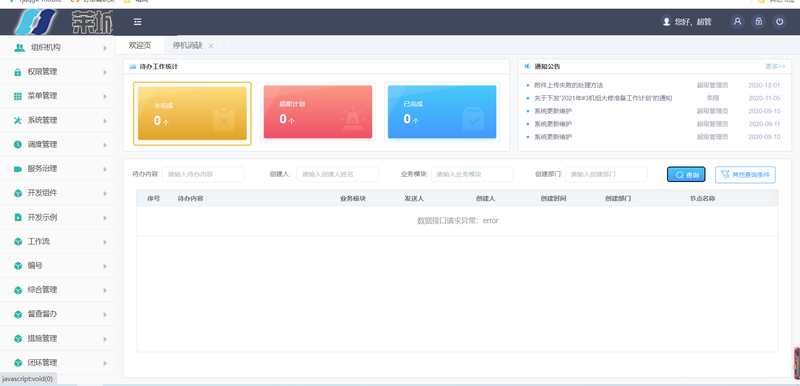Click the blue 查询 search button
The width and height of the screenshot is (800, 386).
[x=686, y=174]
